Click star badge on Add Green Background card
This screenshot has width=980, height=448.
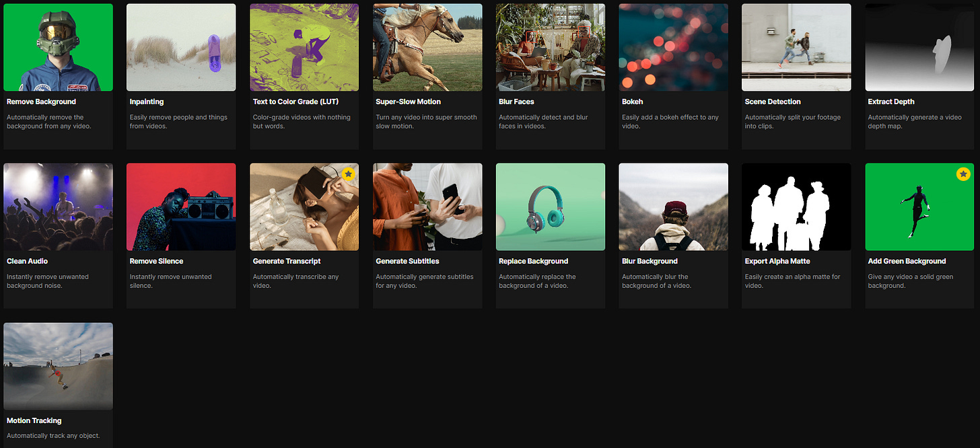[x=963, y=174]
